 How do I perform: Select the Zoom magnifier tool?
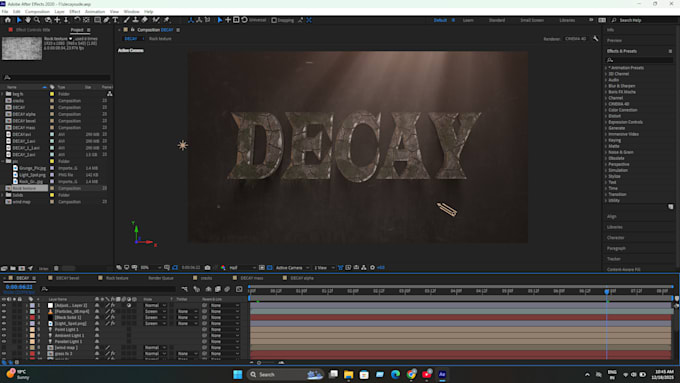pos(37,20)
